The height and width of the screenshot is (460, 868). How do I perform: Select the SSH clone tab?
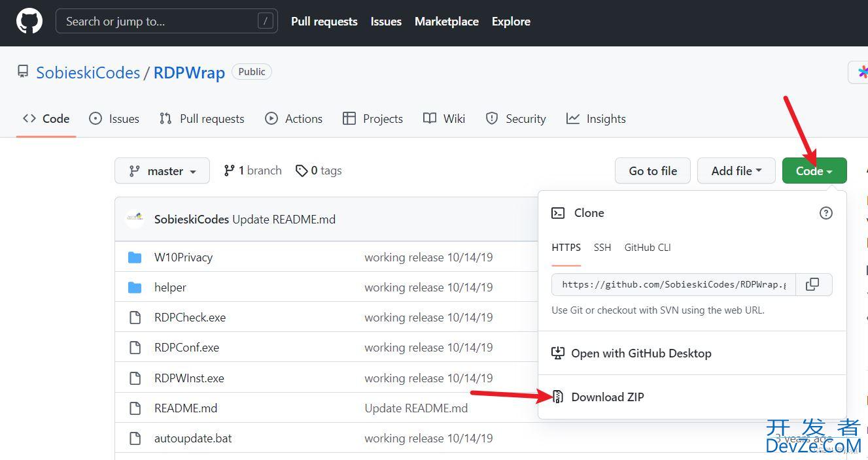click(602, 248)
